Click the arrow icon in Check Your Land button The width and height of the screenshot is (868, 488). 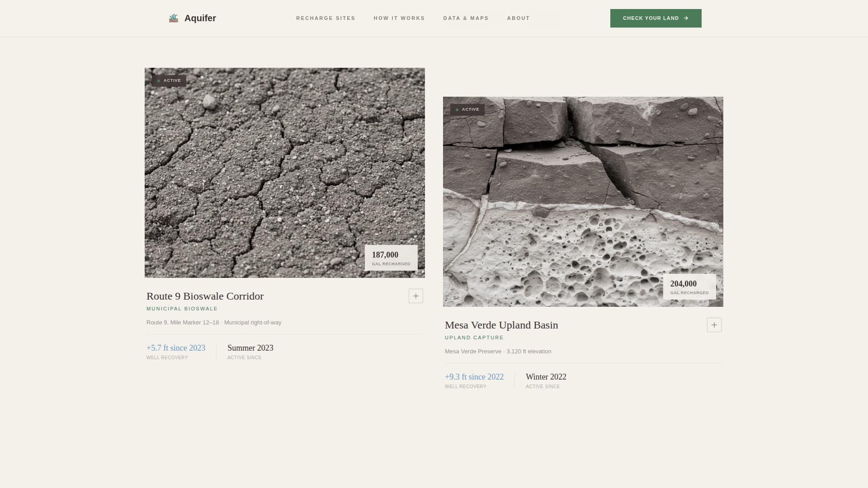687,18
